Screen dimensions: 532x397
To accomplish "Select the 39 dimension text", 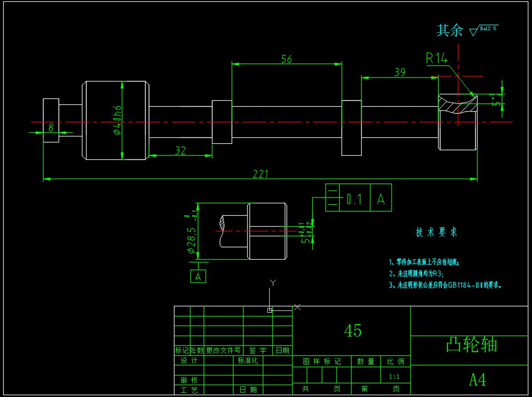I will (x=400, y=72).
